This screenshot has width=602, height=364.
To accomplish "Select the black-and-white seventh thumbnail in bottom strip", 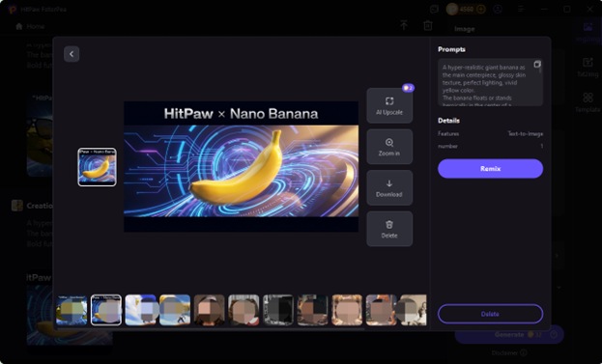I will (278, 310).
